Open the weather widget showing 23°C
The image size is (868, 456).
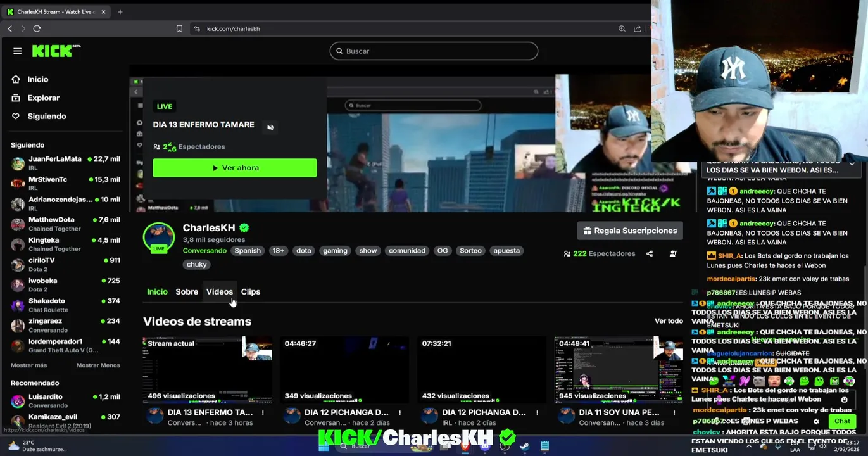pos(37,446)
